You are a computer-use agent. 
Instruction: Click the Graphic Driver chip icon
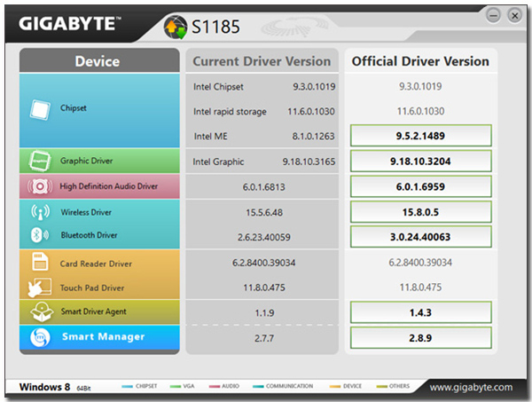pos(40,161)
